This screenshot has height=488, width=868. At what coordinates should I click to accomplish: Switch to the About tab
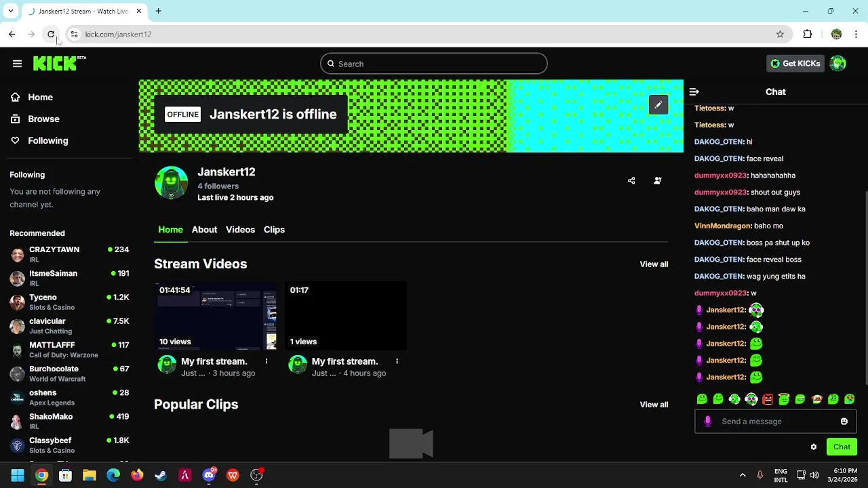pyautogui.click(x=204, y=230)
